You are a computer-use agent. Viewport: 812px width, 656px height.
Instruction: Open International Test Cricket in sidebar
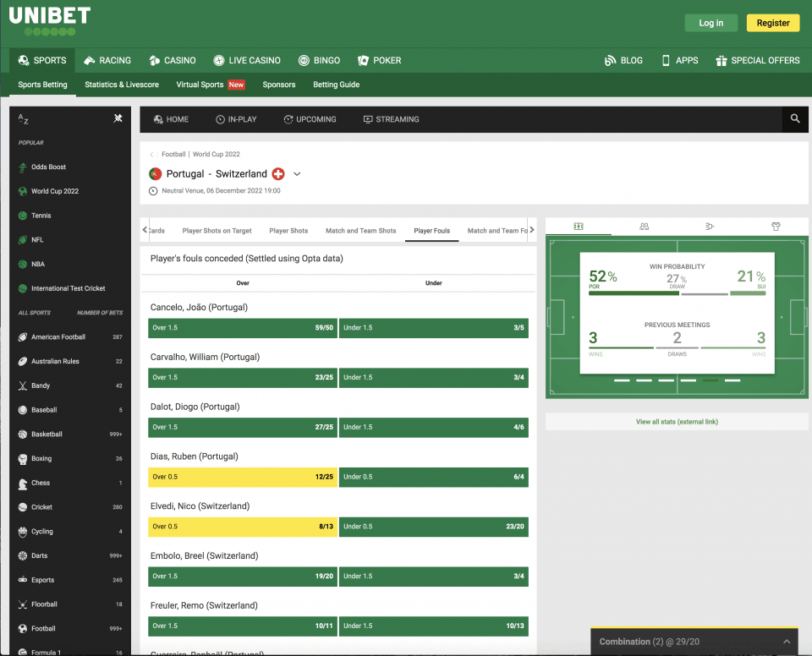click(68, 289)
